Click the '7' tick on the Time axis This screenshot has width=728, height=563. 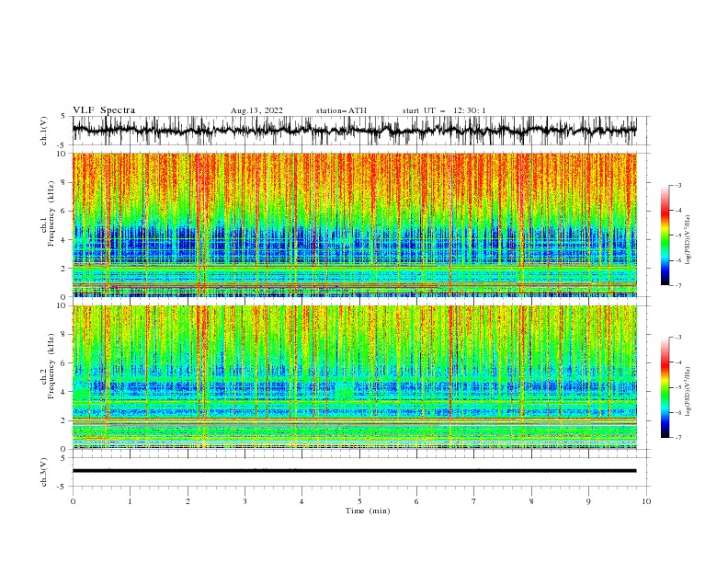pyautogui.click(x=474, y=501)
